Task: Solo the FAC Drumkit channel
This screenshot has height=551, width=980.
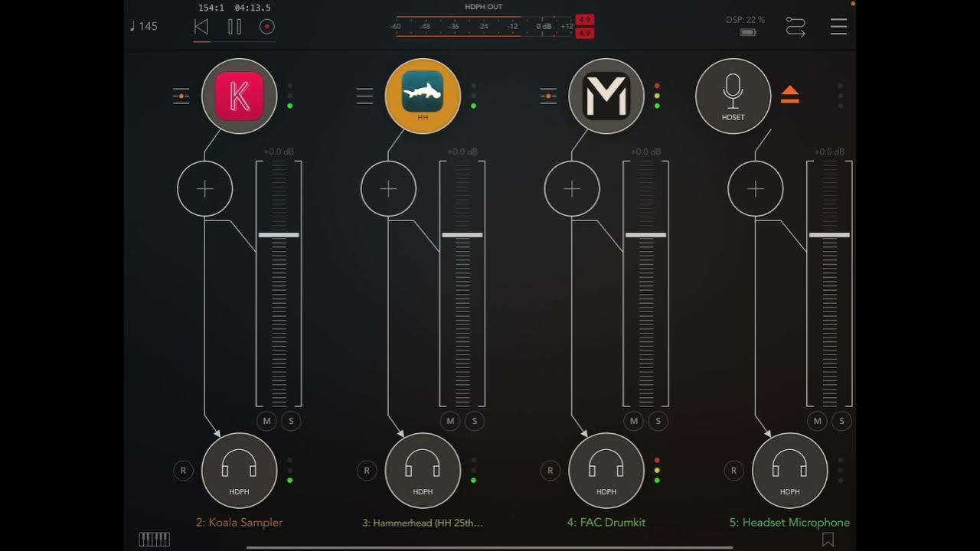Action: point(658,421)
